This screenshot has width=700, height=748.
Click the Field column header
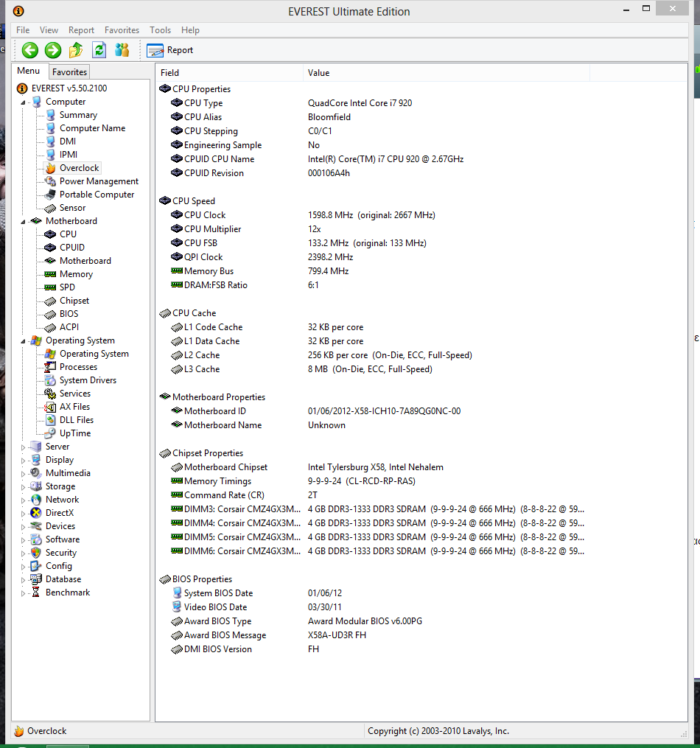tap(229, 72)
